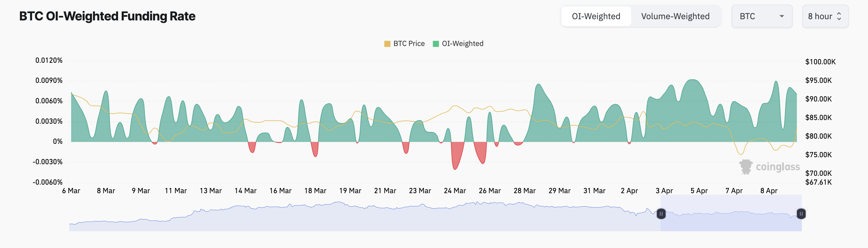Switch to the Volume-Weighted tab
The width and height of the screenshot is (868, 248).
click(x=675, y=16)
